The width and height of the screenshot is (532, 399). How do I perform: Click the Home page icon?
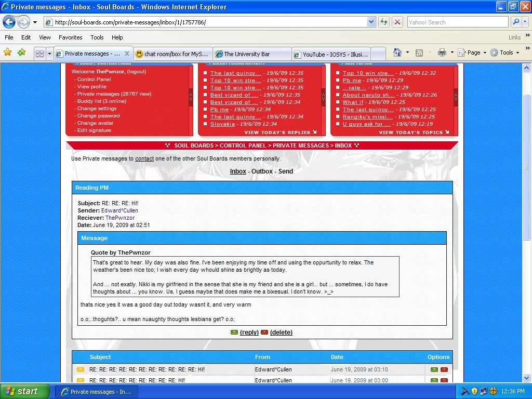pyautogui.click(x=397, y=52)
